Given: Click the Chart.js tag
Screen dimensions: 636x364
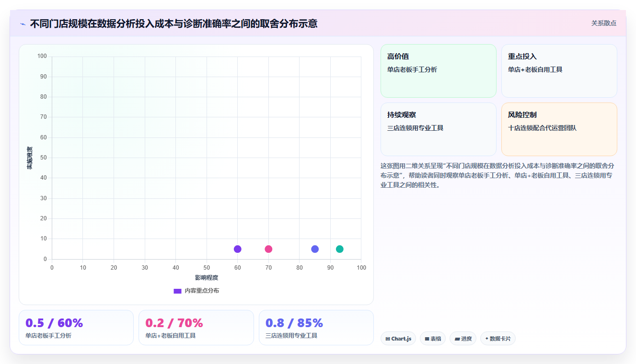Looking at the screenshot, I should [398, 339].
